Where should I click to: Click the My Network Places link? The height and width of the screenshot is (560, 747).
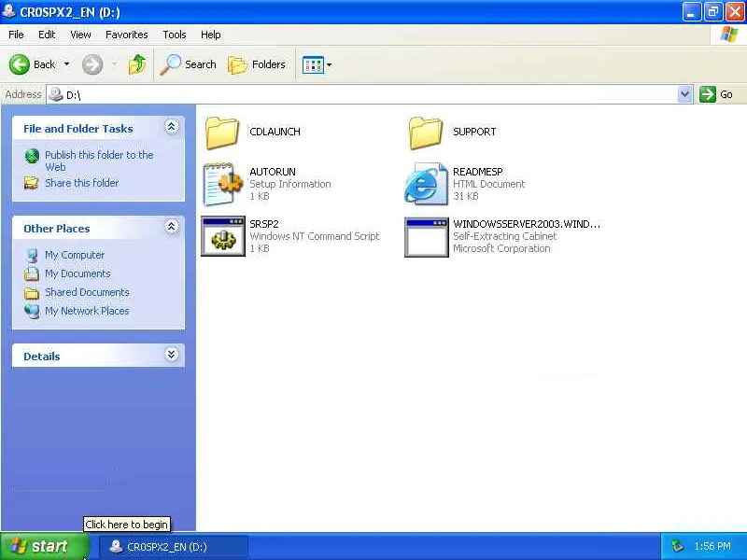click(87, 311)
